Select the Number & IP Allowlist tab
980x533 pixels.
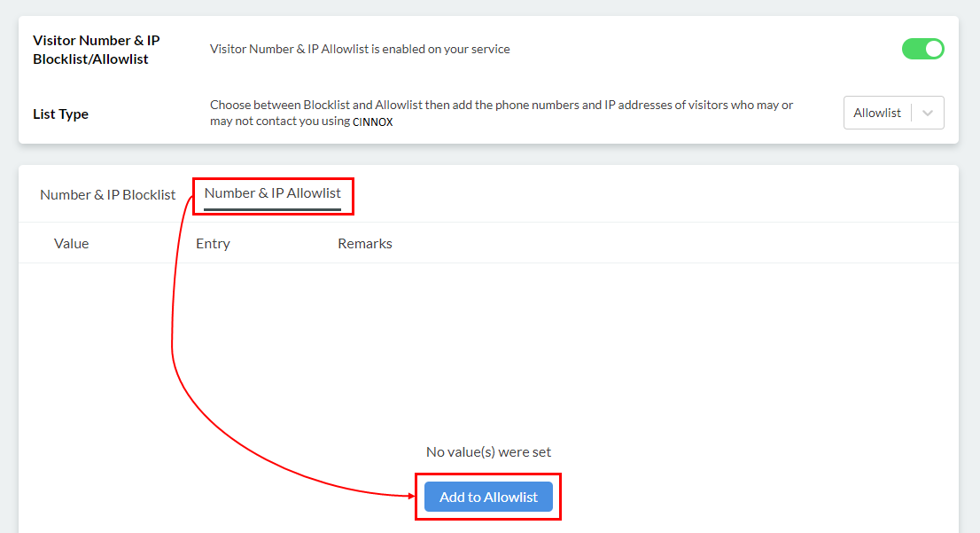[272, 193]
